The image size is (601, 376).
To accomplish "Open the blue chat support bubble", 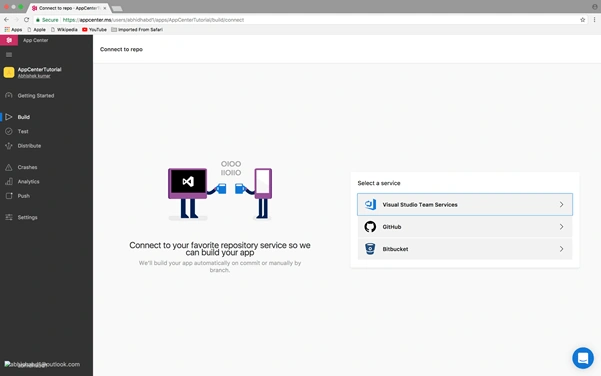I will [583, 358].
